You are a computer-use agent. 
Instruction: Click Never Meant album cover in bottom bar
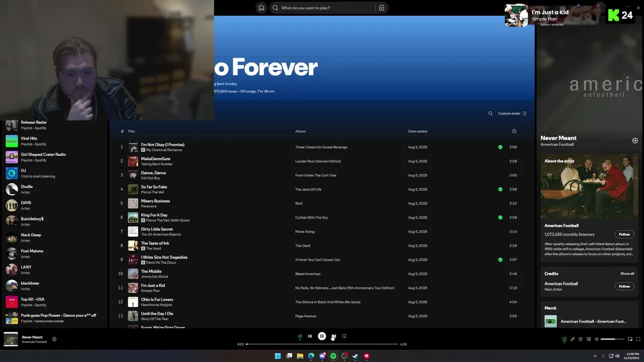tap(11, 339)
